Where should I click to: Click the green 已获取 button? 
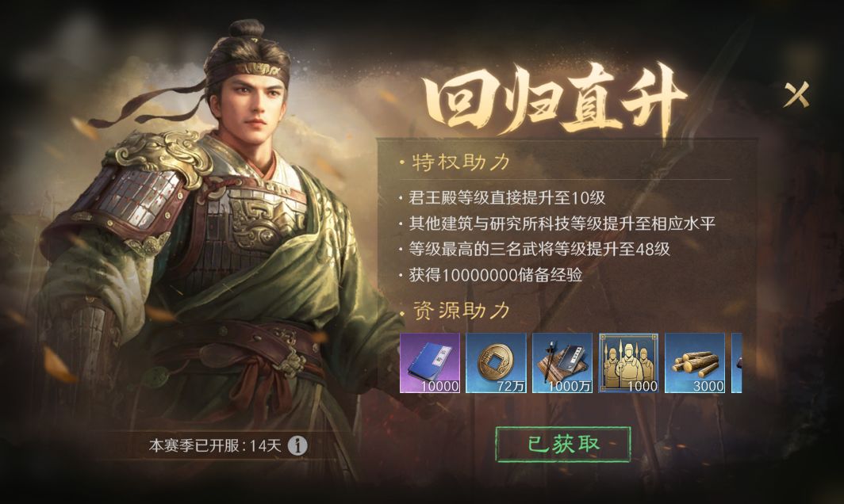[562, 445]
